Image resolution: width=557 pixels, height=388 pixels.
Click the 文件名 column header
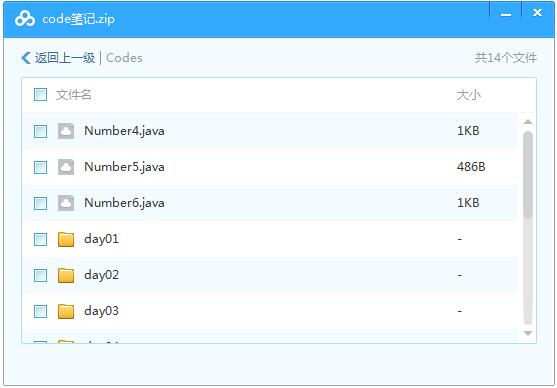(74, 95)
